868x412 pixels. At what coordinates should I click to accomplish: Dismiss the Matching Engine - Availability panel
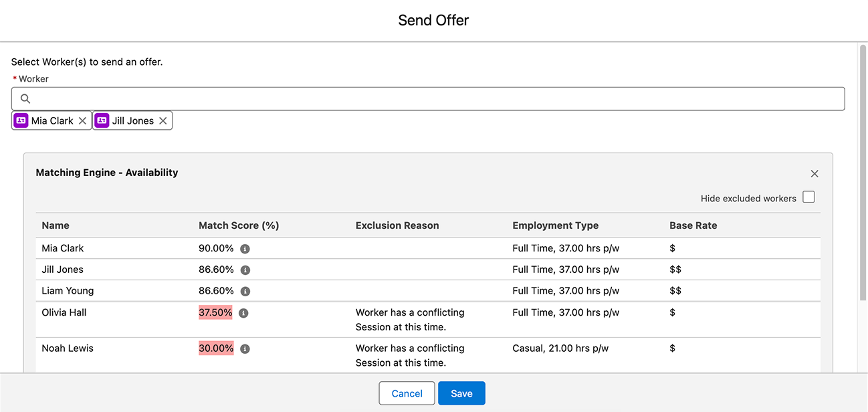point(815,173)
